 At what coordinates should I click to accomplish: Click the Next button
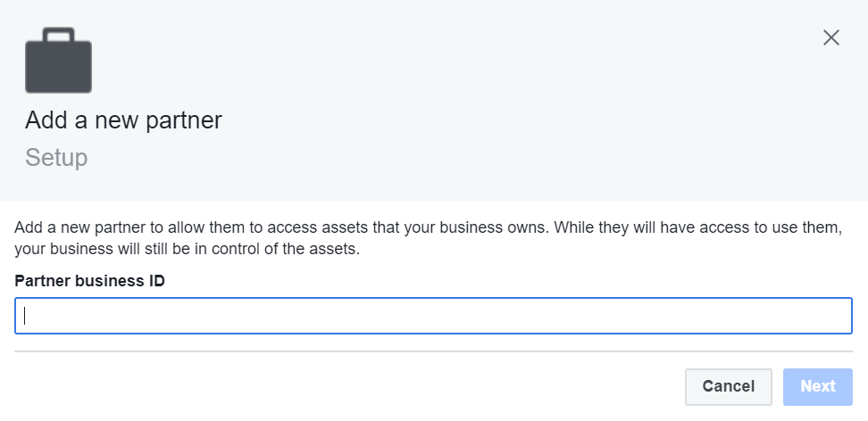click(x=818, y=387)
